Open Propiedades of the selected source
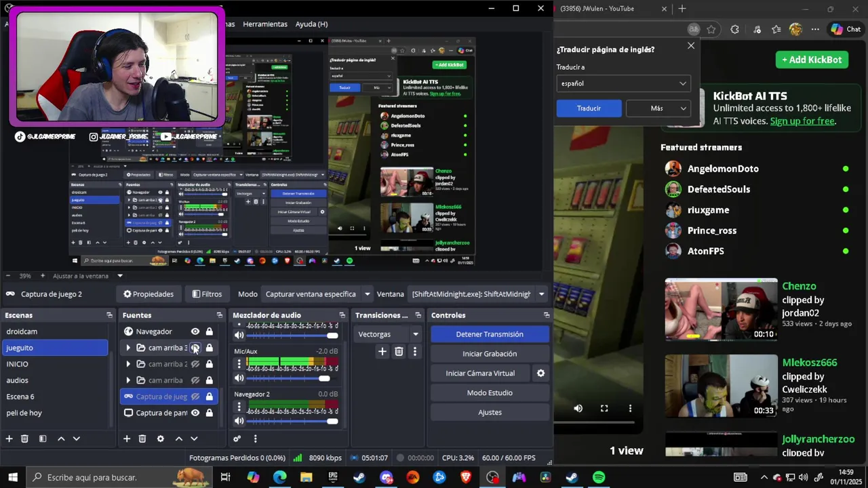868x488 pixels. coord(149,294)
